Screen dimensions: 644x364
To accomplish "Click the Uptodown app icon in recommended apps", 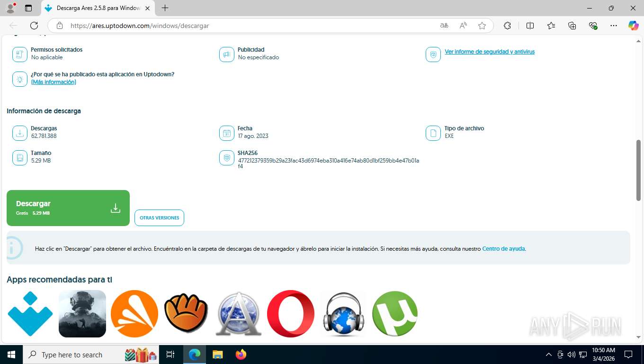I will (x=30, y=314).
